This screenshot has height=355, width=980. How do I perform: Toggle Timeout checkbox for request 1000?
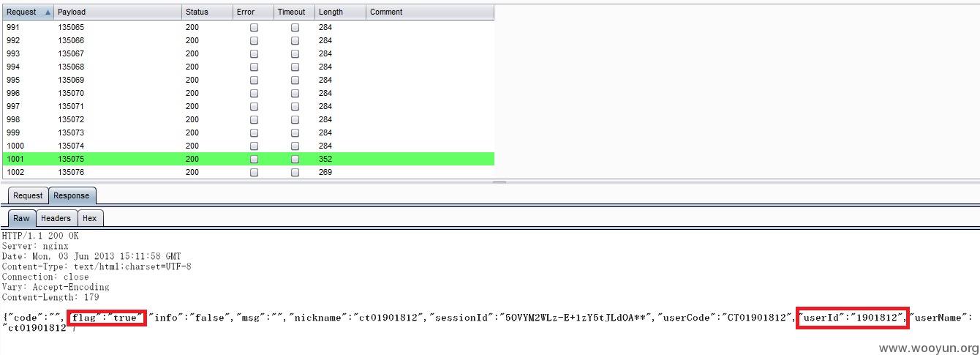(x=295, y=146)
